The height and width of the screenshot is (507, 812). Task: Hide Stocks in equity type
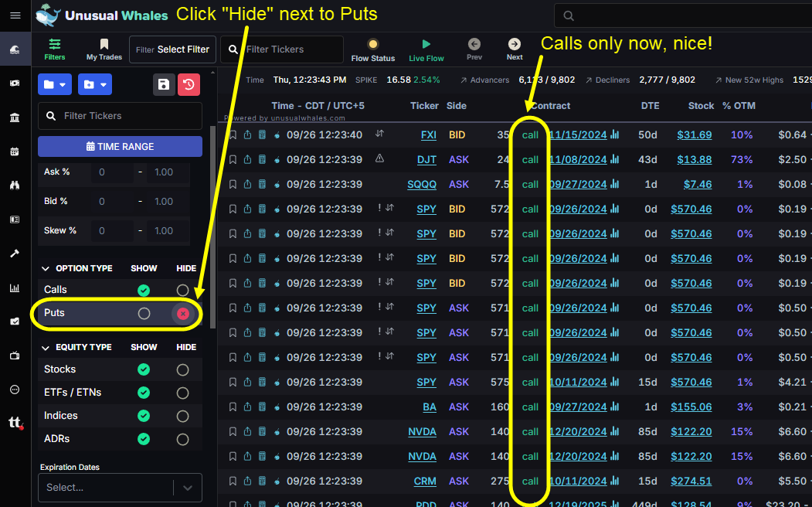182,369
